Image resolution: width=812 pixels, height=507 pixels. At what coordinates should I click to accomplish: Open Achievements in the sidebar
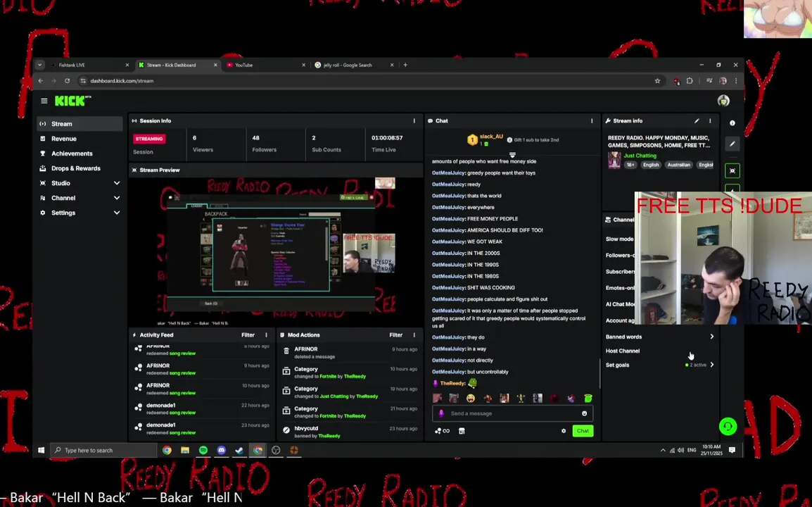(x=80, y=154)
